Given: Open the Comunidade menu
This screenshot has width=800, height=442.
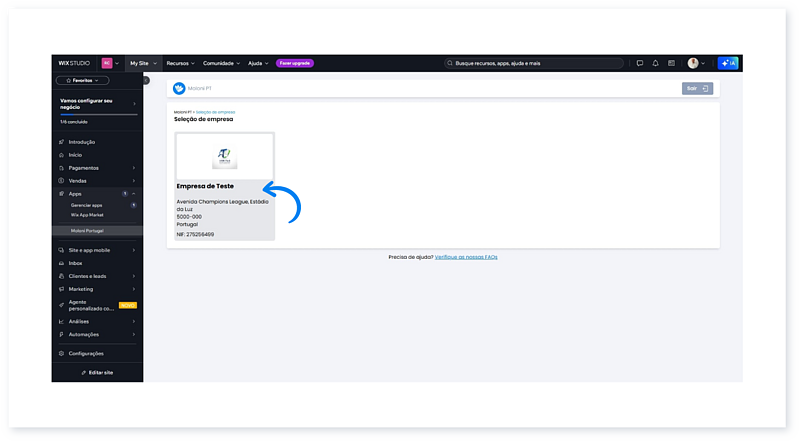Looking at the screenshot, I should click(221, 63).
